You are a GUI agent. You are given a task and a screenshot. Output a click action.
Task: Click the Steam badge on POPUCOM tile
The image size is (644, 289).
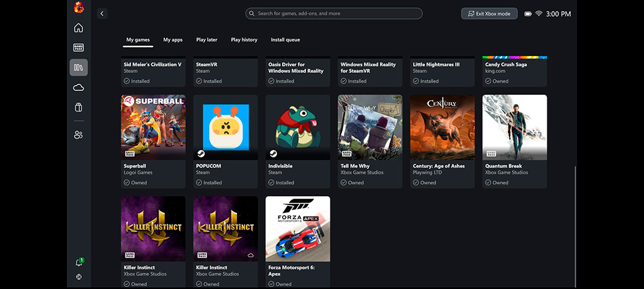pyautogui.click(x=201, y=154)
